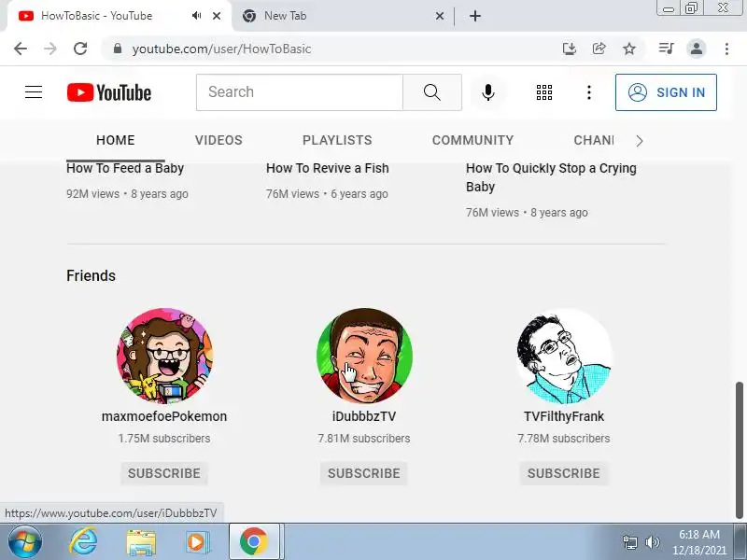Subscribe to maxmoefoePokemon
The height and width of the screenshot is (560, 747).
[x=164, y=473]
